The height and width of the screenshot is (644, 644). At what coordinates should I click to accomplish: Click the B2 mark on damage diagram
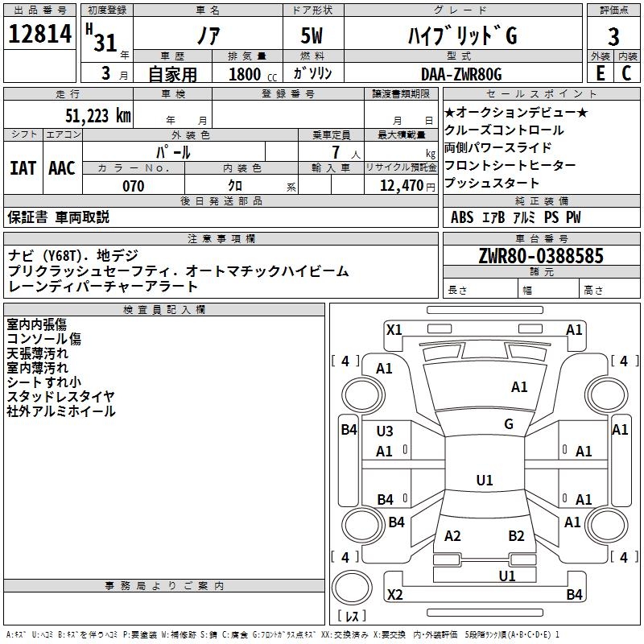516,535
